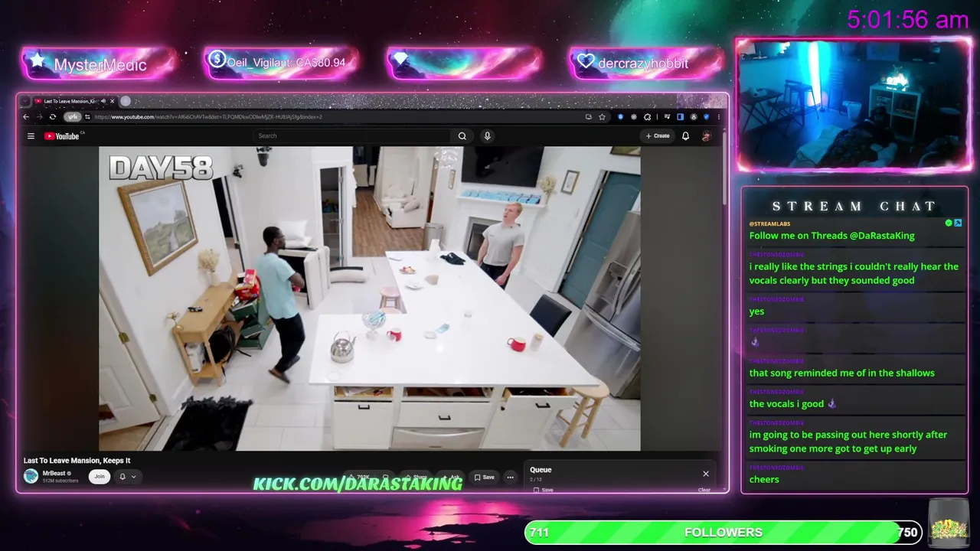Expand the subscription notification bell dropdown
Screen dimensions: 980x551
(x=127, y=477)
